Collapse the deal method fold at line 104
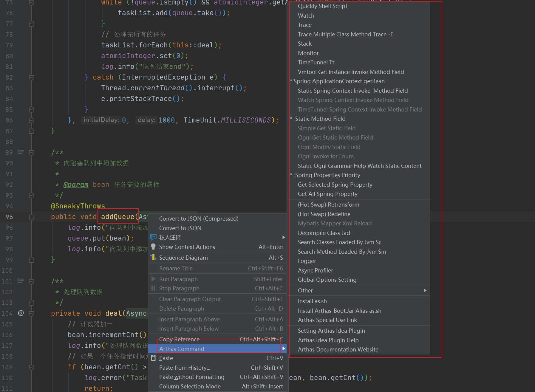Viewport: 535px width, 392px height. click(x=31, y=314)
